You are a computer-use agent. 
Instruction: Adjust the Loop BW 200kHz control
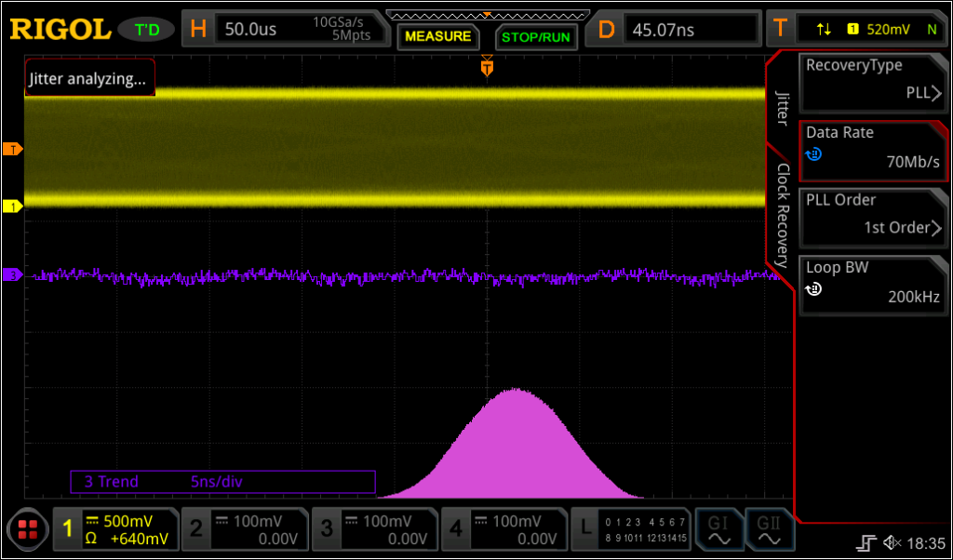tap(873, 283)
